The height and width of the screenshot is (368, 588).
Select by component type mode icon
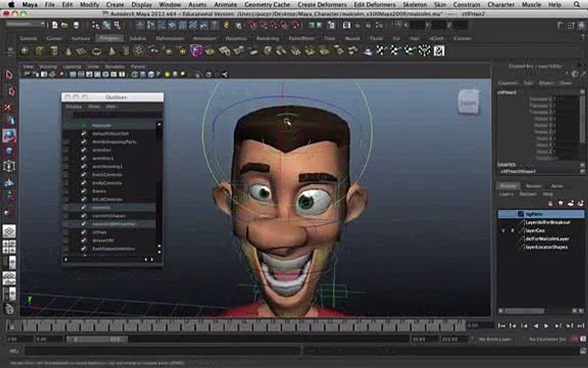[x=118, y=25]
